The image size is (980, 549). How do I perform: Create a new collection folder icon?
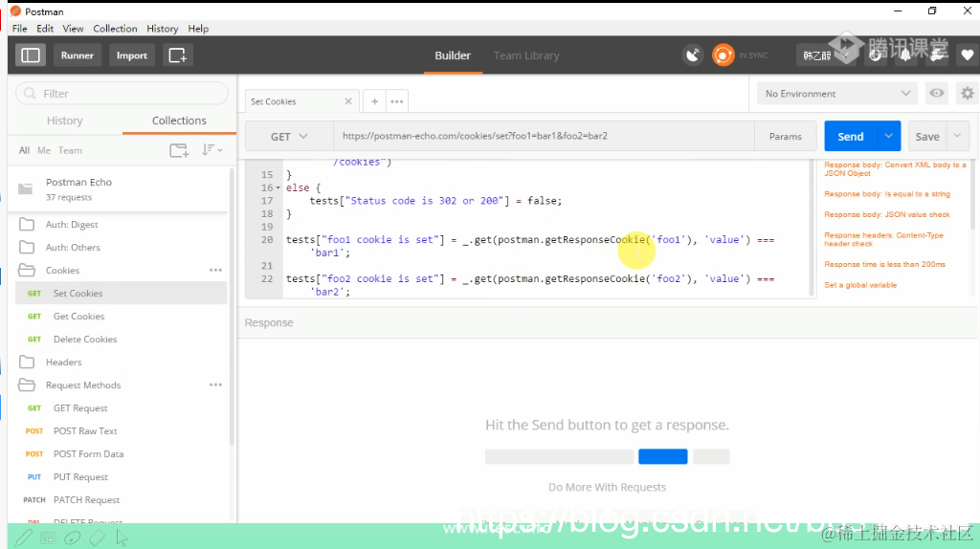179,150
